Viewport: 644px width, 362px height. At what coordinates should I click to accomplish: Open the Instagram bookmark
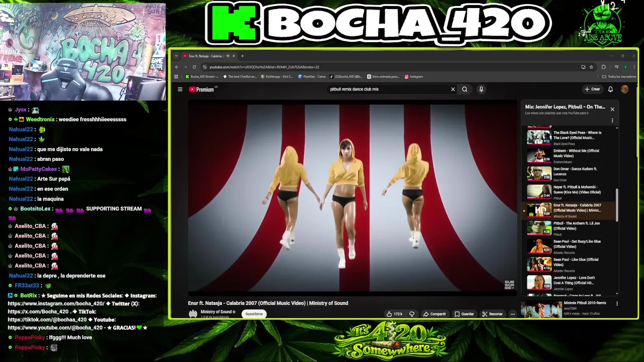[414, 77]
